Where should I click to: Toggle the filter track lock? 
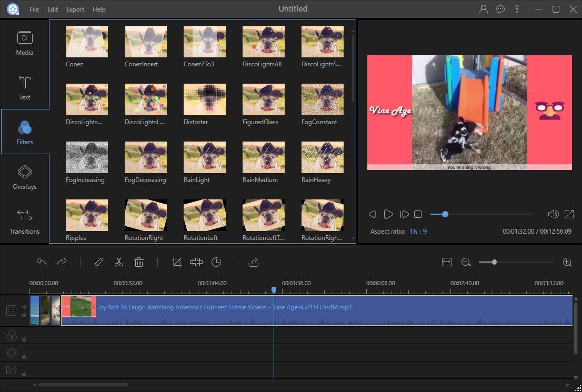[x=24, y=339]
